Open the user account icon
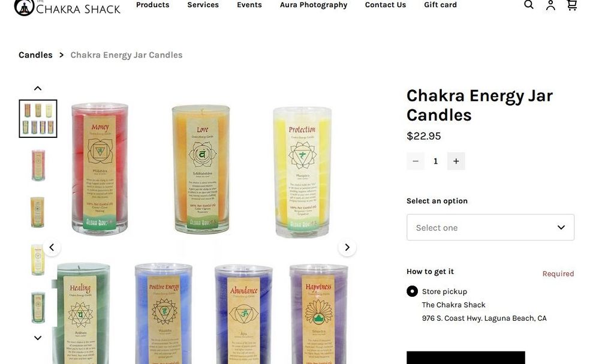This screenshot has width=599, height=364. pyautogui.click(x=550, y=5)
